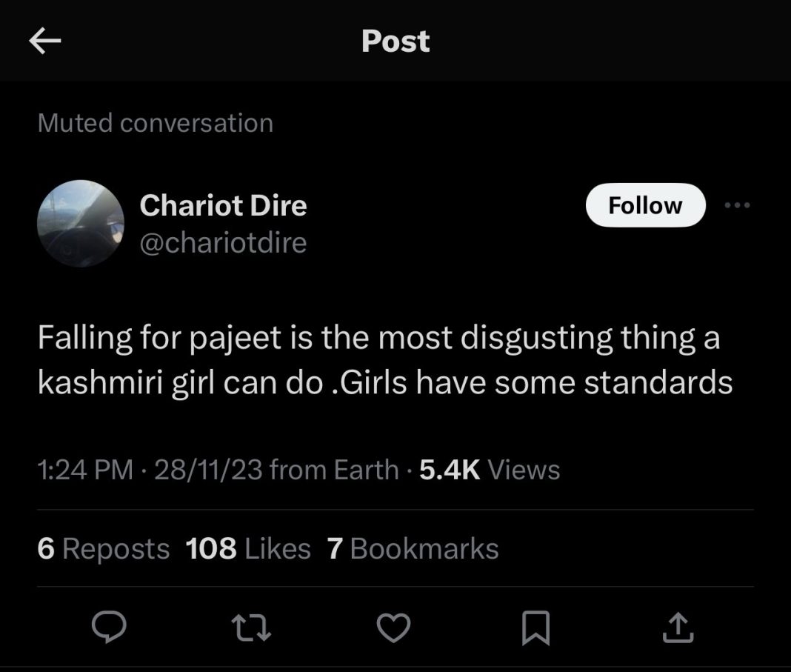Viewport: 791px width, 672px height.
Task: Like the post with heart icon
Action: coord(393,627)
